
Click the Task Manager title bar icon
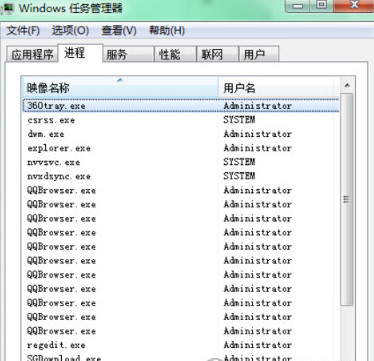point(7,8)
